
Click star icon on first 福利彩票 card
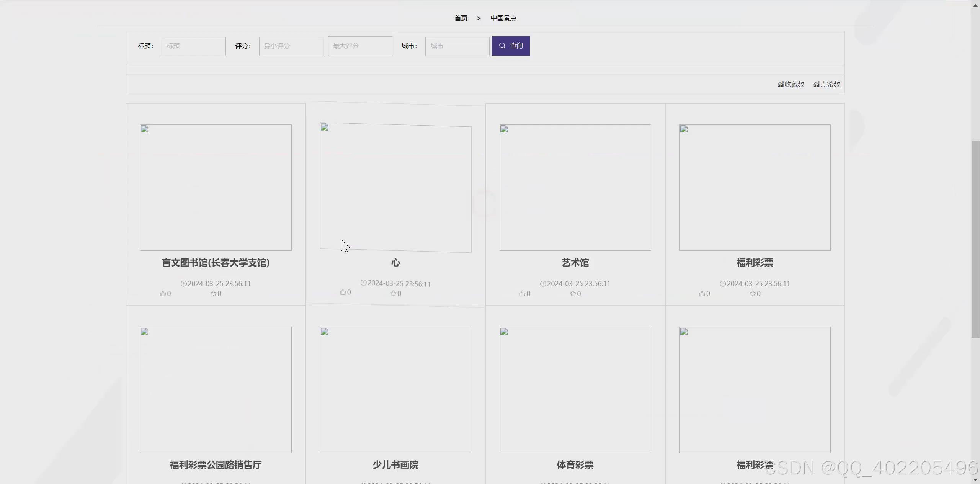tap(753, 294)
